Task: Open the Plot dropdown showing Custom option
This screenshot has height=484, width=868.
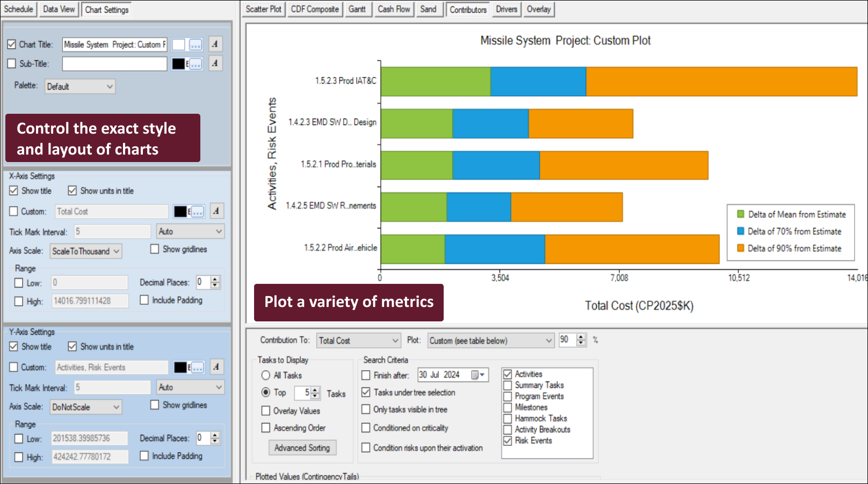Action: pos(490,340)
